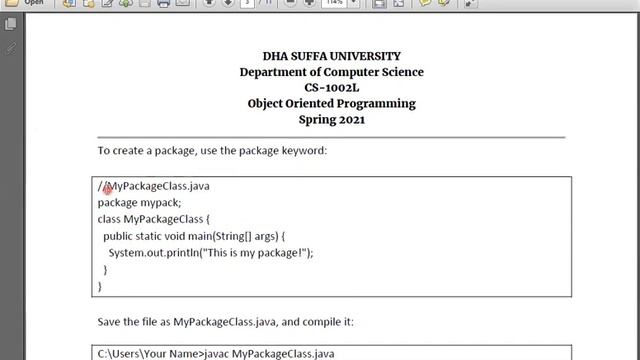Viewport: 640px width, 360px height.
Task: Click the fit-width scrolling icon in the toolbar
Action: click(379, 3)
